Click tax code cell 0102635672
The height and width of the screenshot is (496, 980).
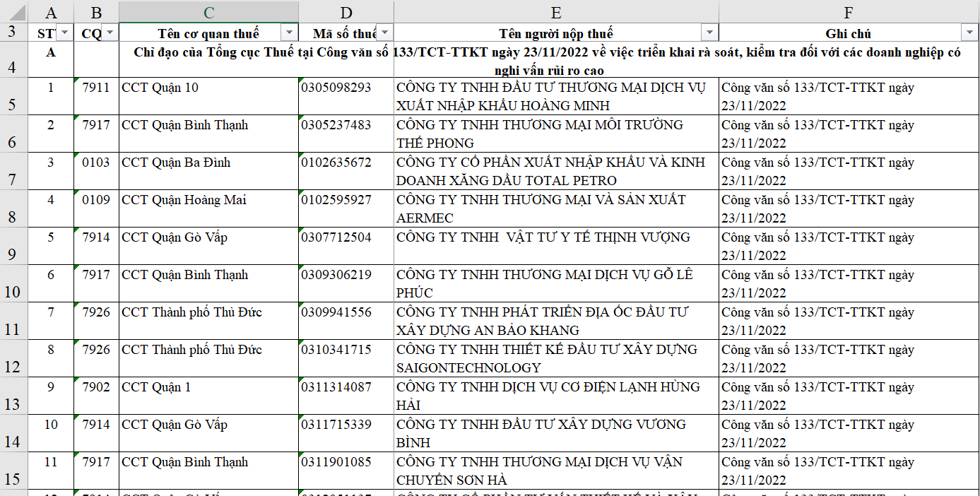(346, 172)
